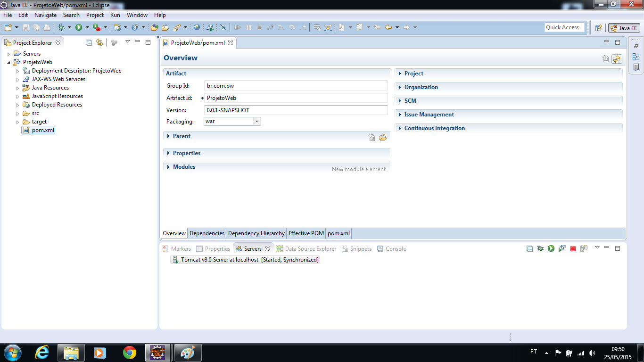Screen dimensions: 644x362
Task: Switch to the Effective POM tab
Action: tap(306, 233)
